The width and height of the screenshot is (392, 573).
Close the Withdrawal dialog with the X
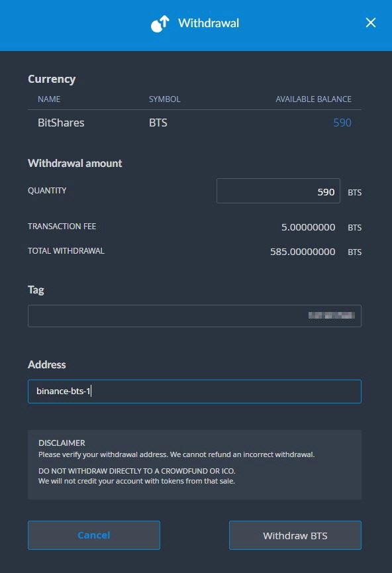point(370,23)
